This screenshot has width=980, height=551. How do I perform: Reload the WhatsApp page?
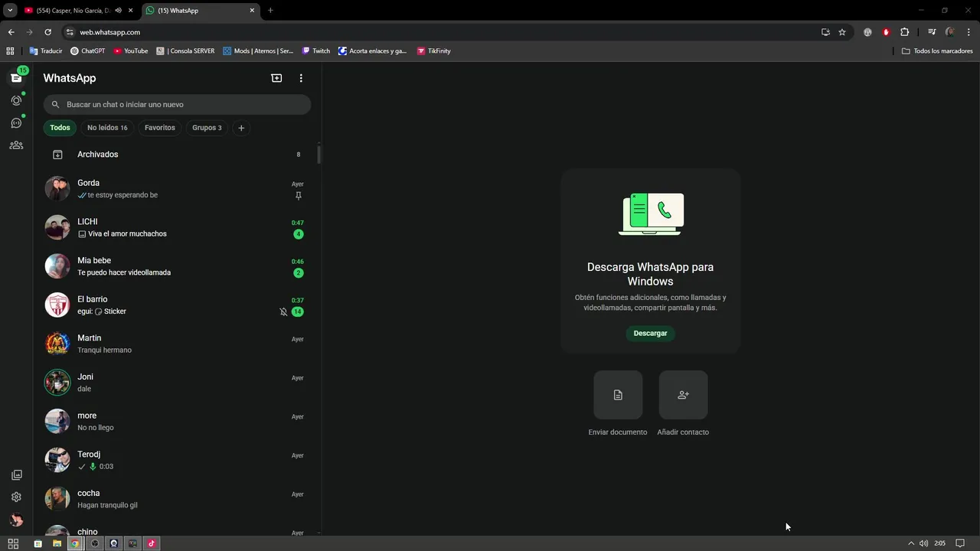point(47,32)
